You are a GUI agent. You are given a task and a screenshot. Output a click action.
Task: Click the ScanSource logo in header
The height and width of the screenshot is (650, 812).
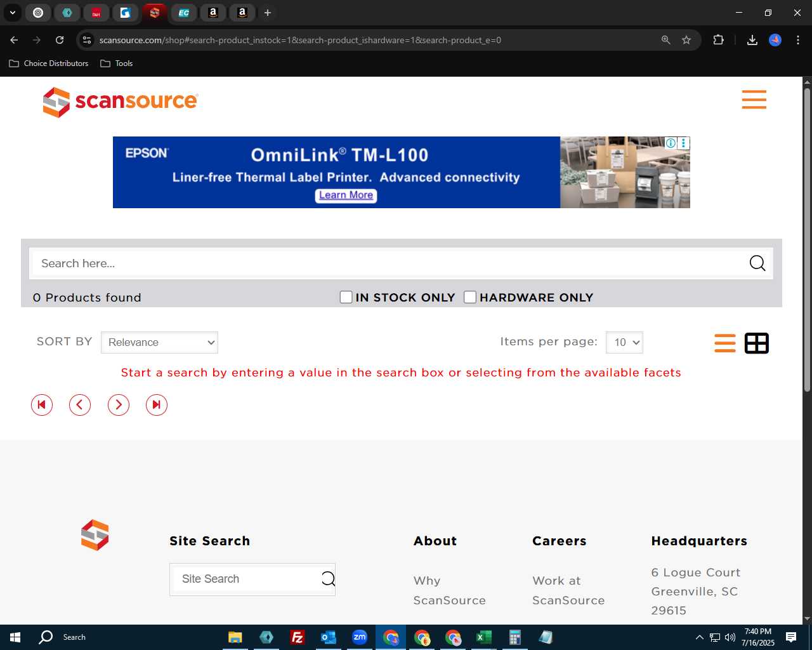click(121, 102)
